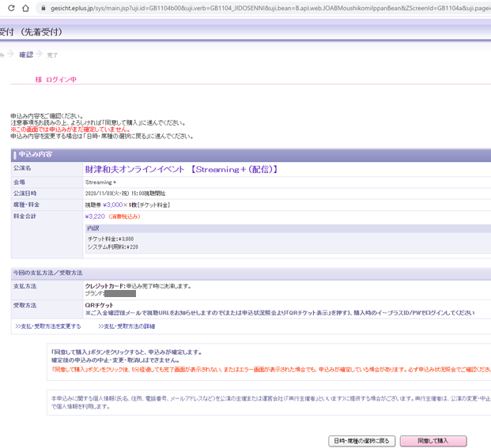Select the 確認 step in progress breadcrumb

[26, 55]
